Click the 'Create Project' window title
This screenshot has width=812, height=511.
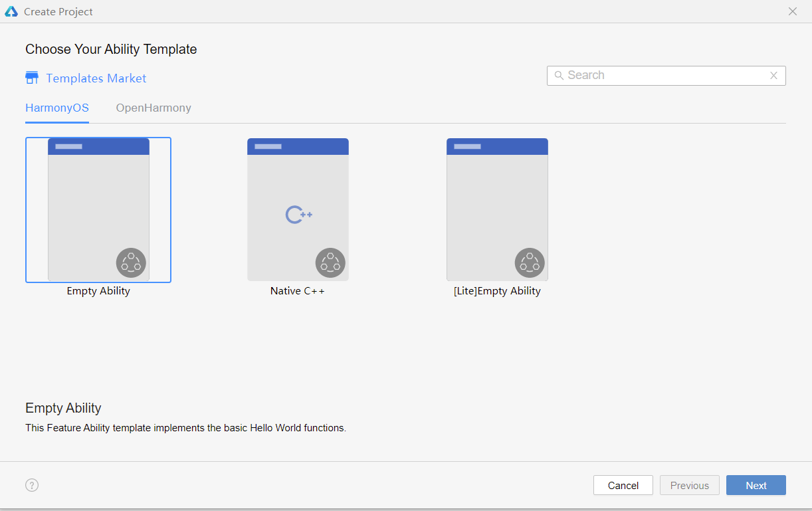(58, 12)
